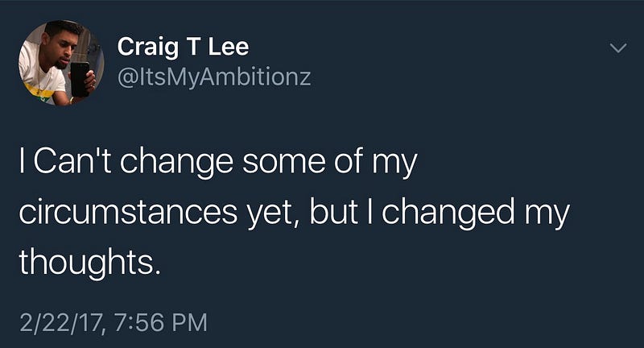Screen dimensions: 644x348
Task: Click the word "Lee" in the display name
Action: tap(229, 47)
